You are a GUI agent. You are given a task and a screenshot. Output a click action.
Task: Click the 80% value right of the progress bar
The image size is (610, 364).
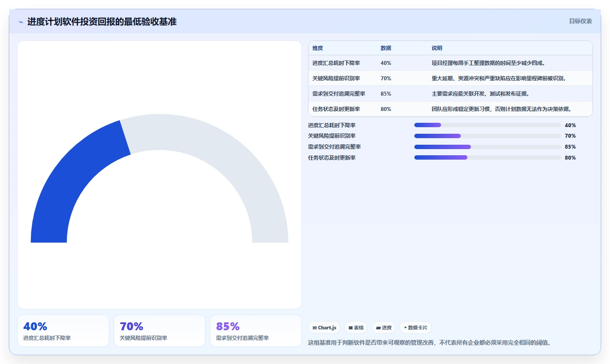tap(570, 157)
